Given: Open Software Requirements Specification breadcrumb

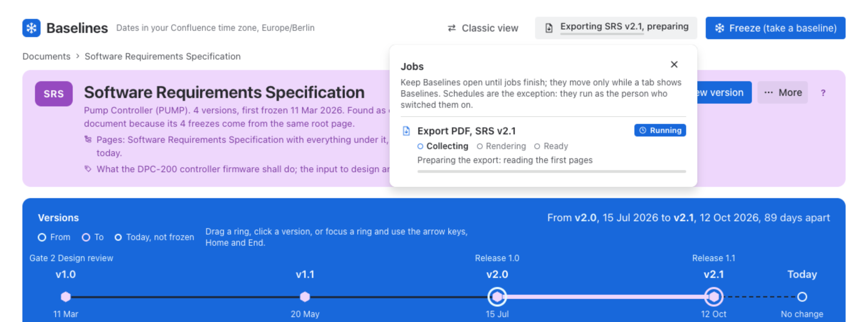Looking at the screenshot, I should tap(163, 56).
